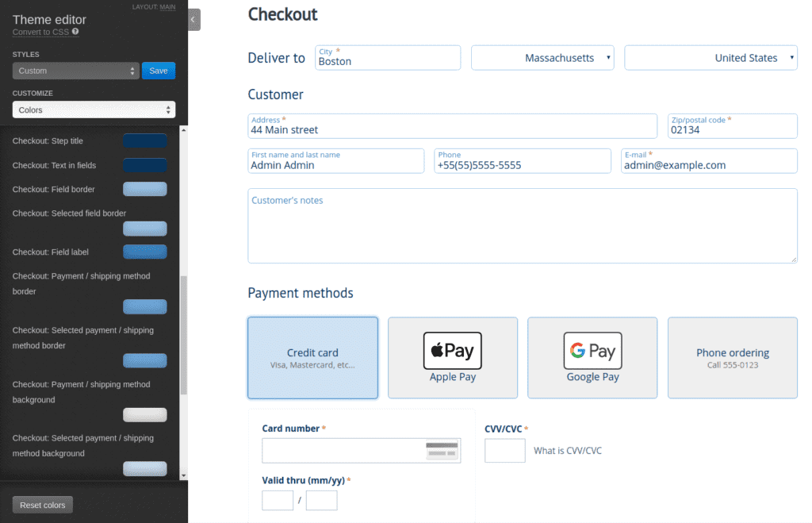Viewport: 812px width, 523px height.
Task: Open Checkout: Selected field border color swatch
Action: 145,229
